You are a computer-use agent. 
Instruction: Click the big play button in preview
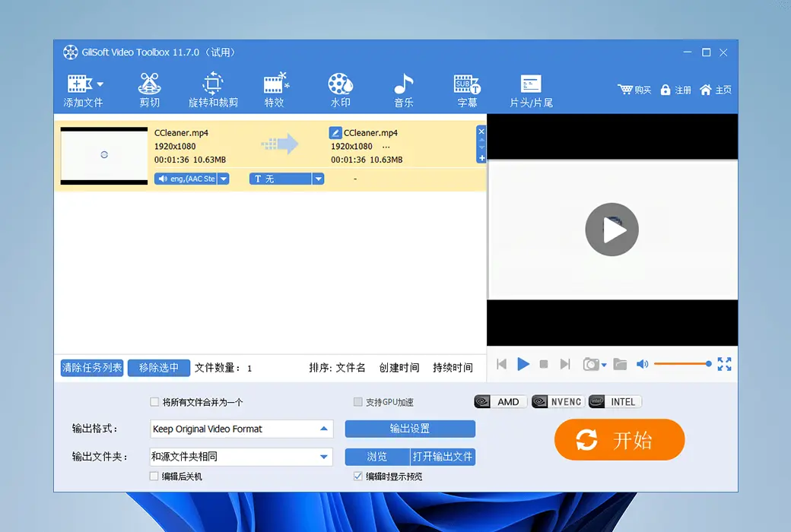(612, 230)
